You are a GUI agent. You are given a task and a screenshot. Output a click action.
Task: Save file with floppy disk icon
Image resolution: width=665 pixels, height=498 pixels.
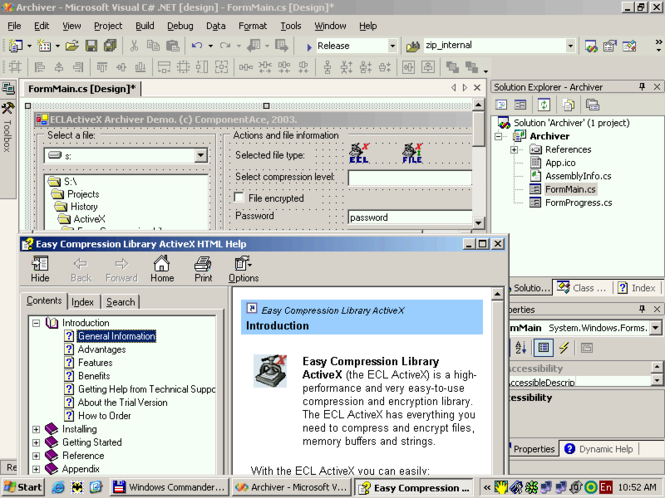tap(91, 45)
